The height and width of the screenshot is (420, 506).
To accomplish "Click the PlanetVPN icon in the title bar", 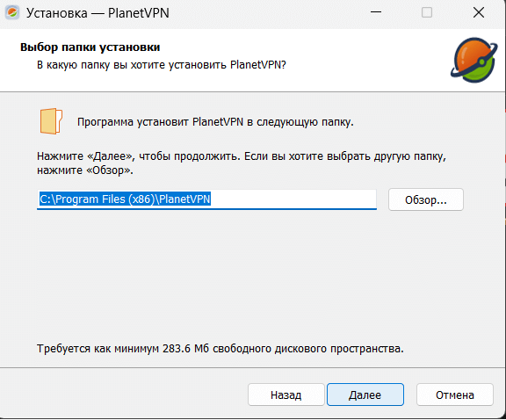I will pyautogui.click(x=12, y=13).
